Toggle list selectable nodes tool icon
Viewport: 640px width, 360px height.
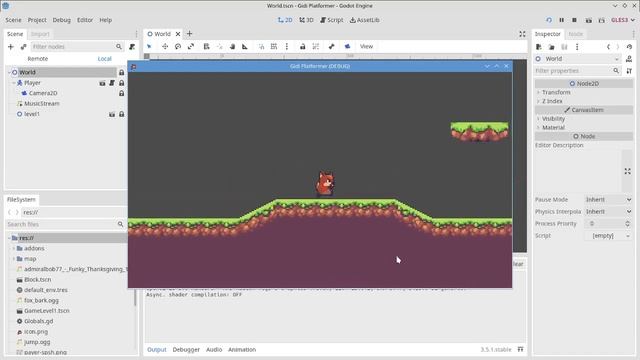point(207,47)
